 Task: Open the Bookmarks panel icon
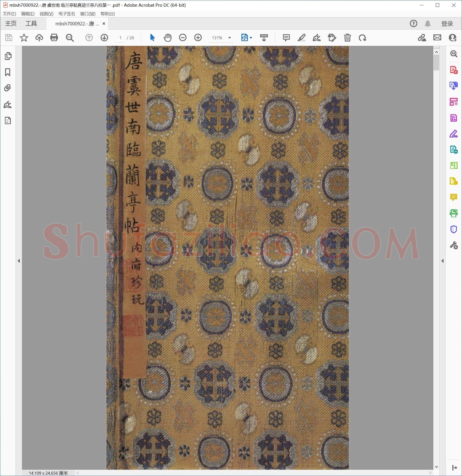point(8,72)
